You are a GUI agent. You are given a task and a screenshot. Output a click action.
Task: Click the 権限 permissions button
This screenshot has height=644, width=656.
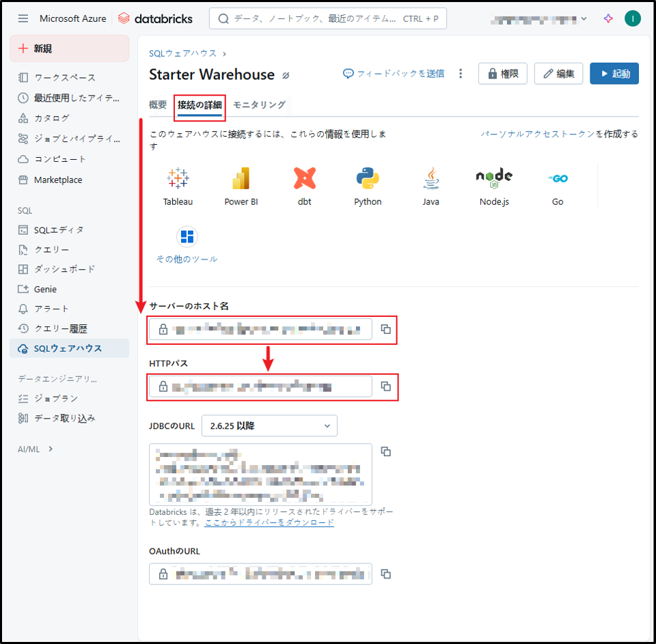coord(503,74)
